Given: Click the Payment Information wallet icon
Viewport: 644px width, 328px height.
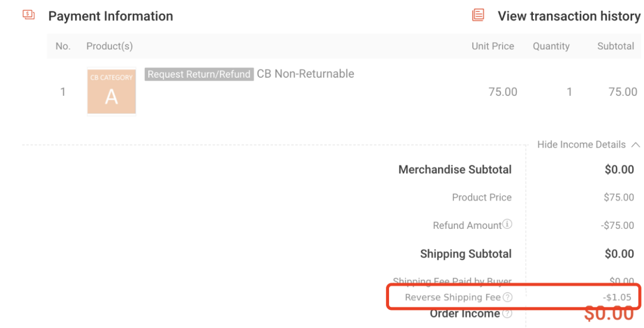Looking at the screenshot, I should point(29,15).
